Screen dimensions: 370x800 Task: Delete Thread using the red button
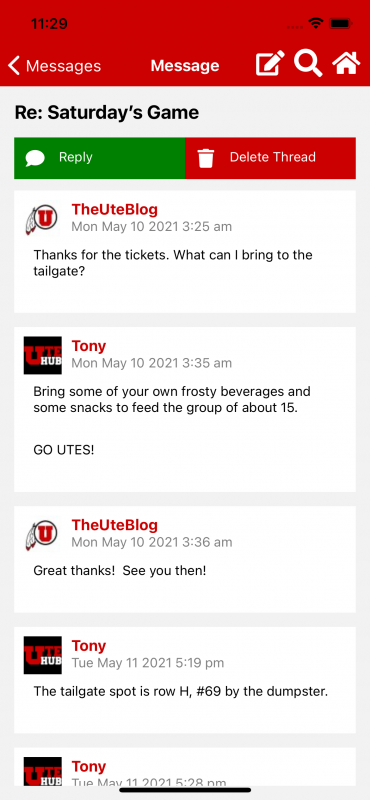(270, 158)
